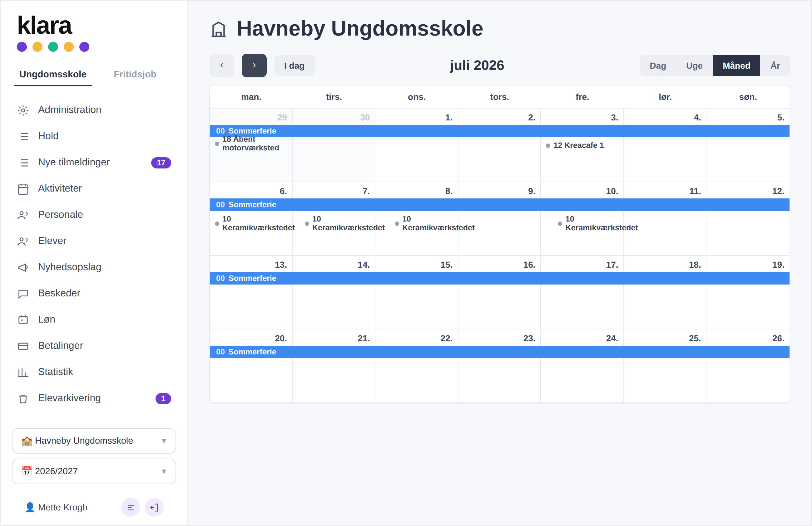The width and height of the screenshot is (812, 526).
Task: Open Nye tilmeldinger in the sidebar
Action: point(94,162)
